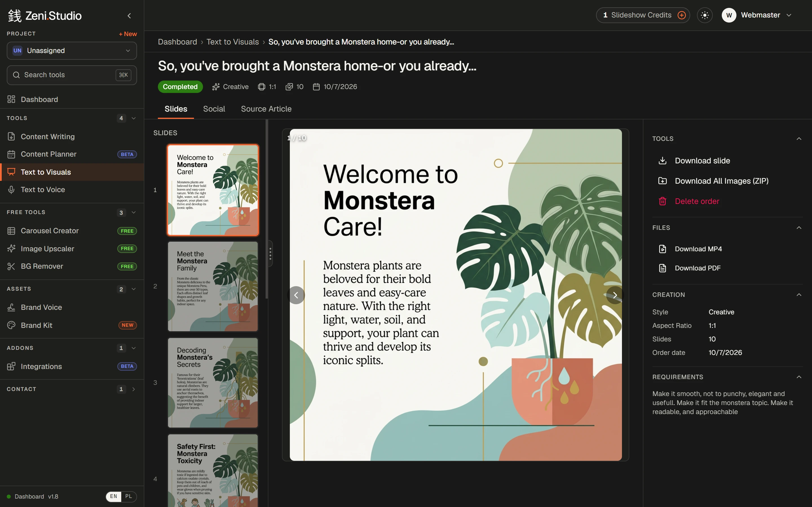This screenshot has height=507, width=812.
Task: Click the Download slide icon
Action: 662,161
